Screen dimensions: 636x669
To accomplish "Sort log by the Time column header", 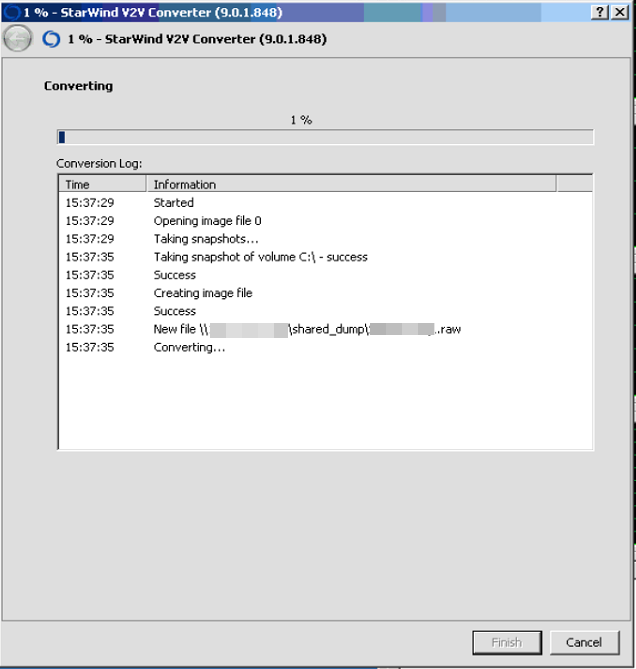I will click(x=103, y=184).
